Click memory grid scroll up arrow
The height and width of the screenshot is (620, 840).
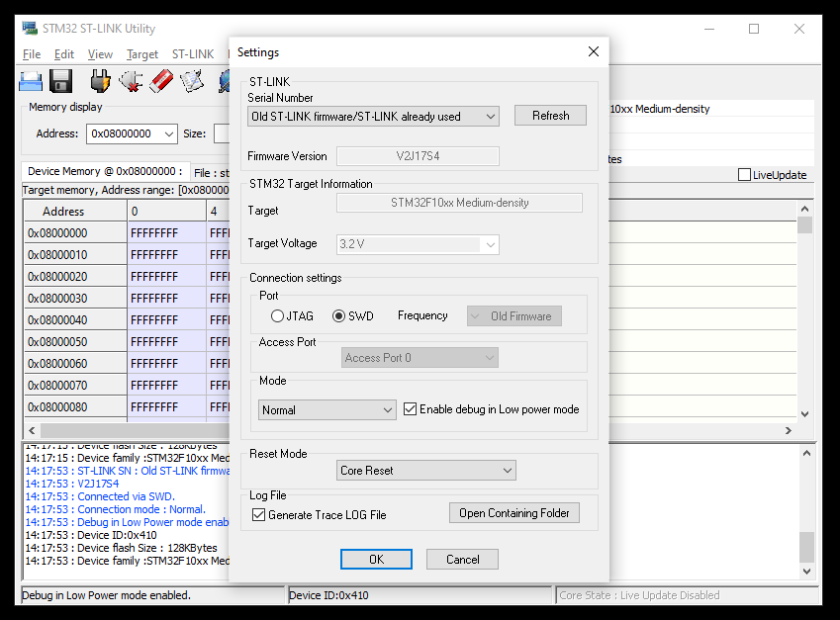tap(804, 209)
